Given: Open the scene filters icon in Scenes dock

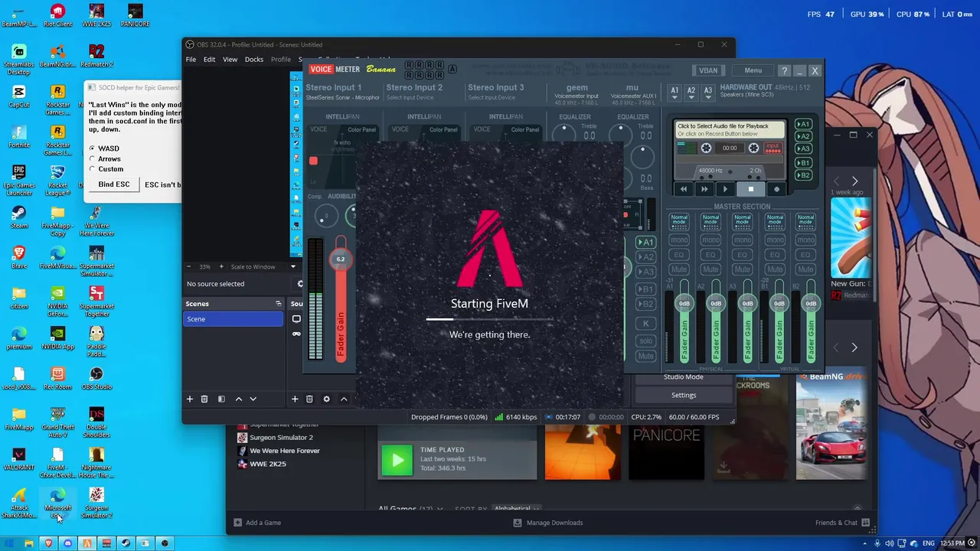Looking at the screenshot, I should point(221,399).
